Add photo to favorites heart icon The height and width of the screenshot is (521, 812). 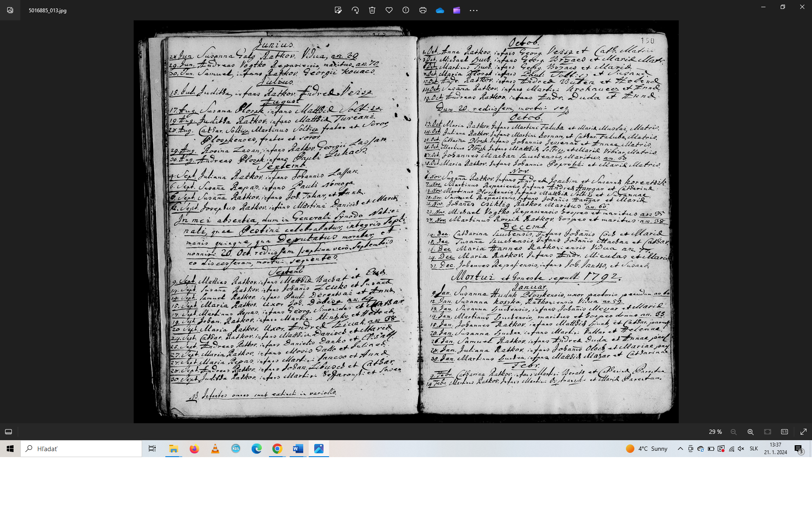389,10
